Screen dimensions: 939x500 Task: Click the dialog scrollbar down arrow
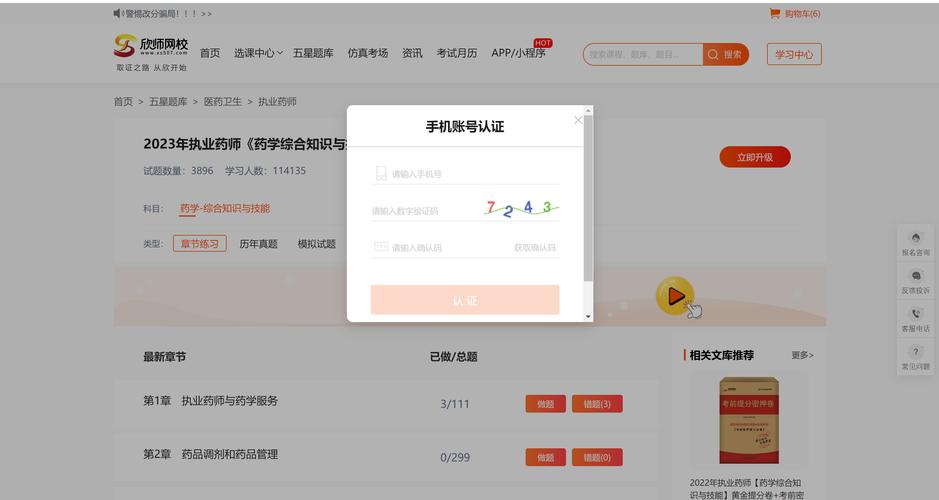point(588,317)
